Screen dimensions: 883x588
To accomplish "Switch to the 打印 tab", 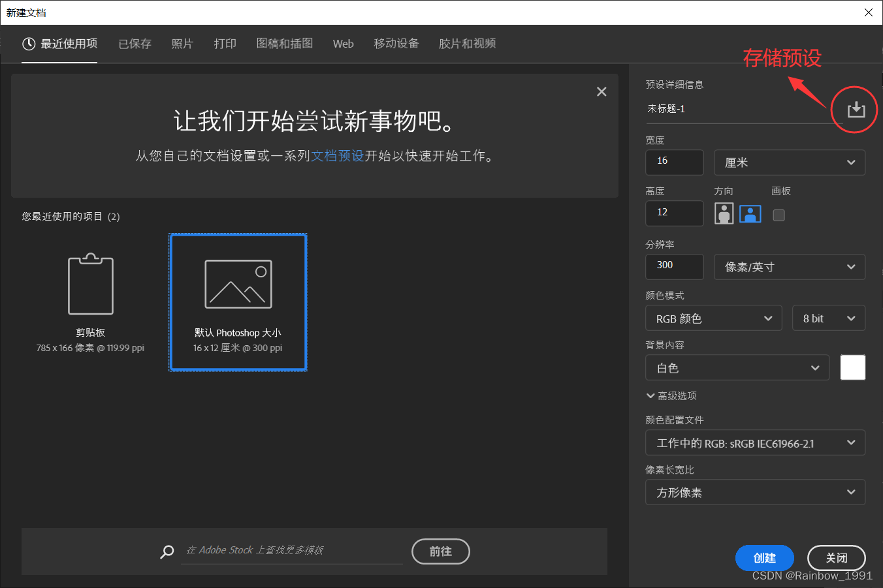I will (x=225, y=44).
